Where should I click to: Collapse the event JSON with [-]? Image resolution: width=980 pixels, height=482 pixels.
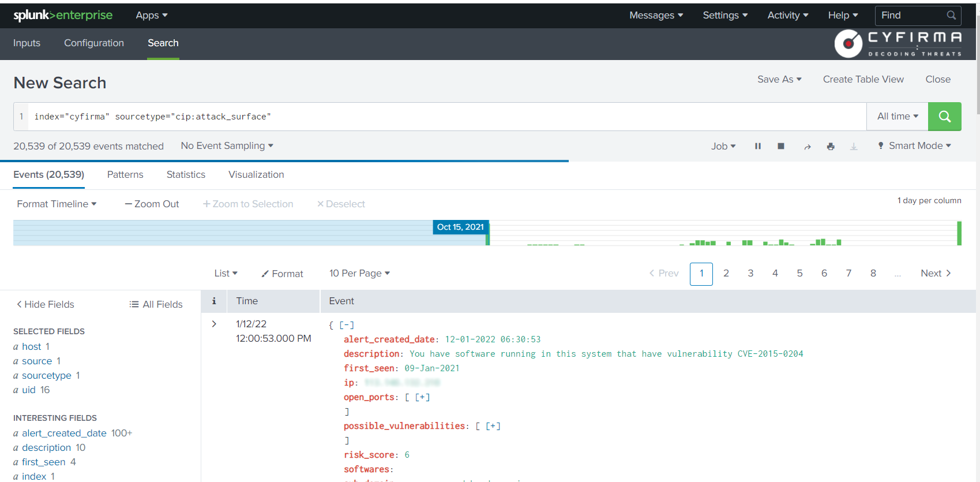click(347, 325)
